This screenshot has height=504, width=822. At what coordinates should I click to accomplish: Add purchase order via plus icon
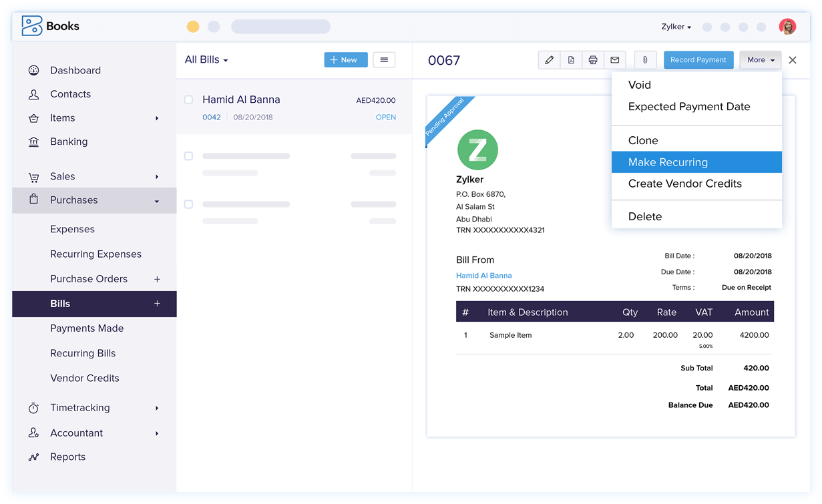click(x=157, y=279)
